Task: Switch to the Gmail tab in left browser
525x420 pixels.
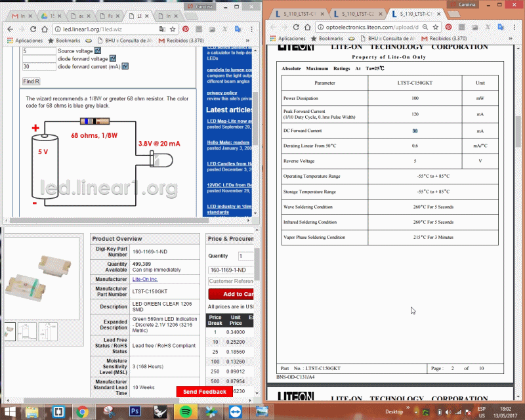Action: tap(22, 16)
